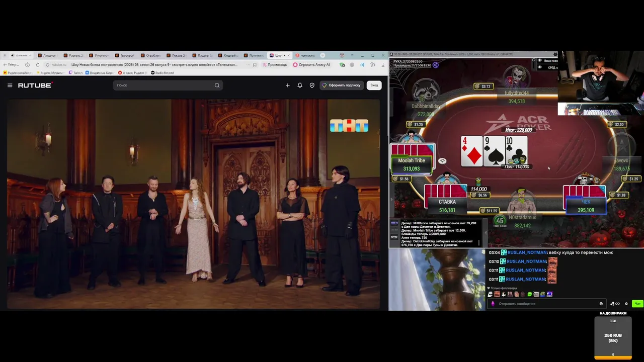Toggle the СРЕД. eye option in poker
The image size is (644, 362).
point(540,67)
